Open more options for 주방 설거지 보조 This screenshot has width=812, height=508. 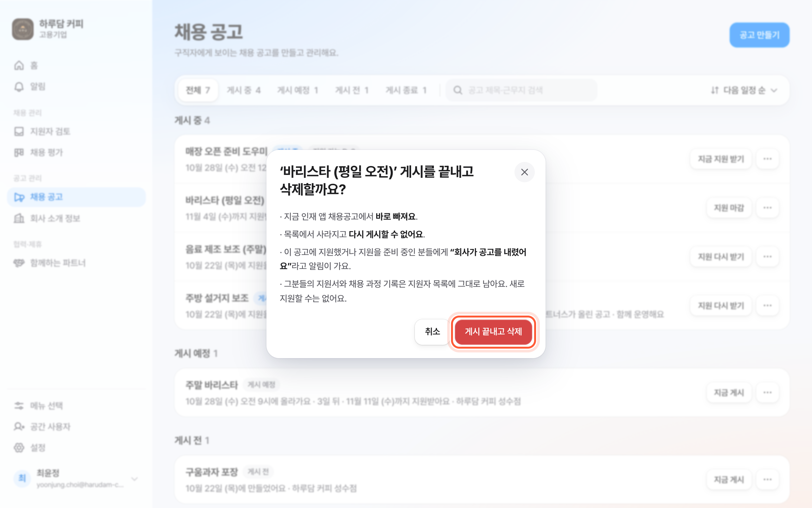click(x=767, y=305)
